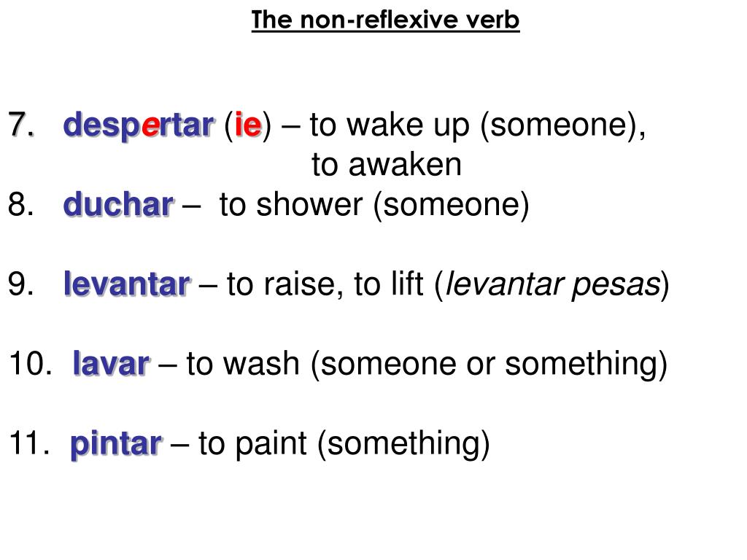This screenshot has width=747, height=560.
Task: Select the blue word 'duchar'
Action: (118, 205)
